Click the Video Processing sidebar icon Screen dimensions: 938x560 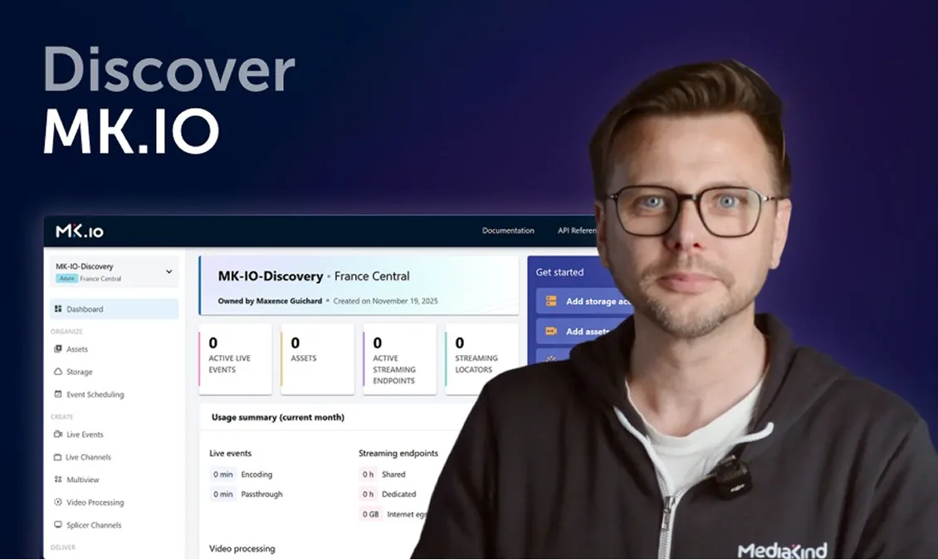(x=58, y=503)
